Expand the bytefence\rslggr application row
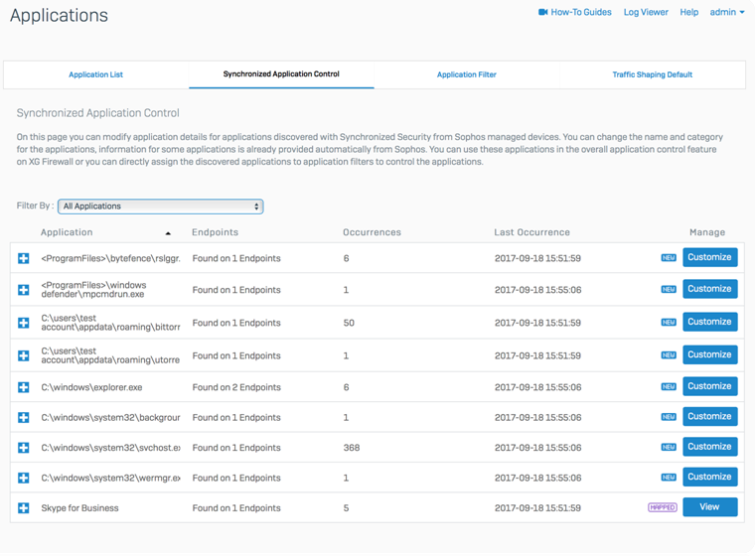 pos(23,258)
